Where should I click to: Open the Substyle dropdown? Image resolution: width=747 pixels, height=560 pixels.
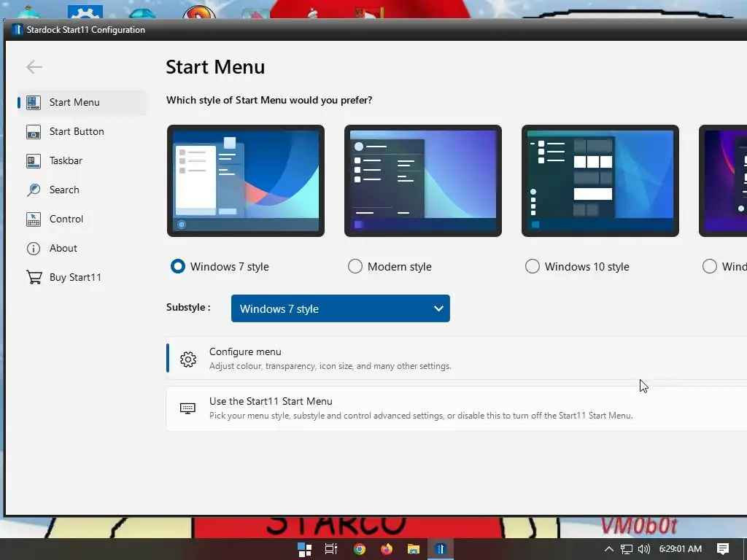(x=340, y=308)
